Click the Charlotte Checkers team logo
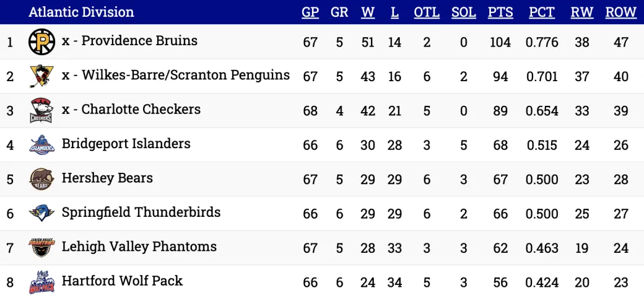The width and height of the screenshot is (644, 298). (x=41, y=111)
